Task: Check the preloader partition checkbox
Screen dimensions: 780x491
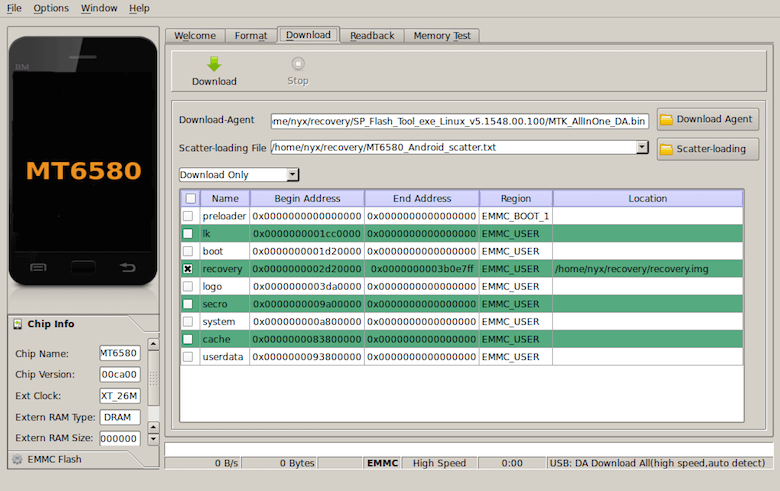Action: [x=188, y=216]
